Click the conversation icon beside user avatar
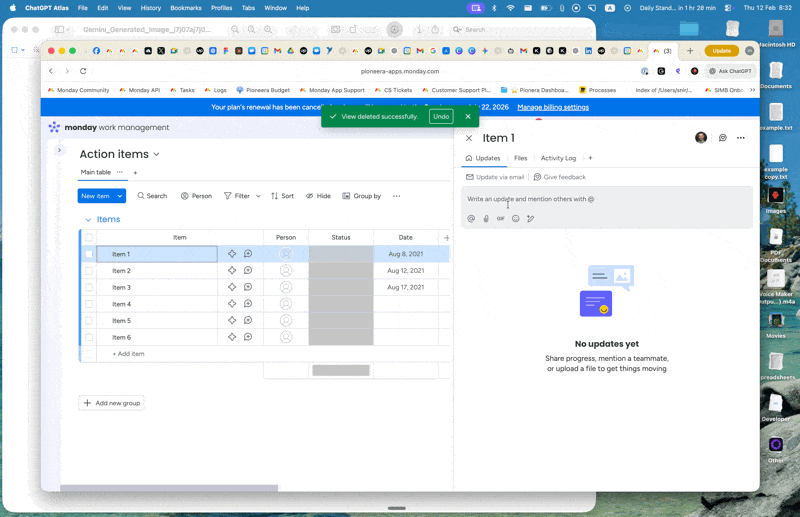The image size is (800, 517). pyautogui.click(x=723, y=138)
